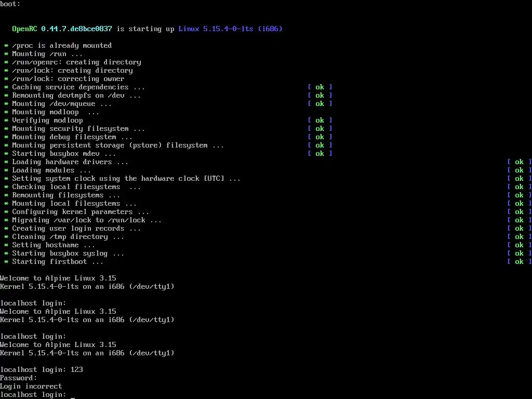Click the 'boot:' prompt text
Viewport: 532px width, 399px height.
[x=10, y=4]
